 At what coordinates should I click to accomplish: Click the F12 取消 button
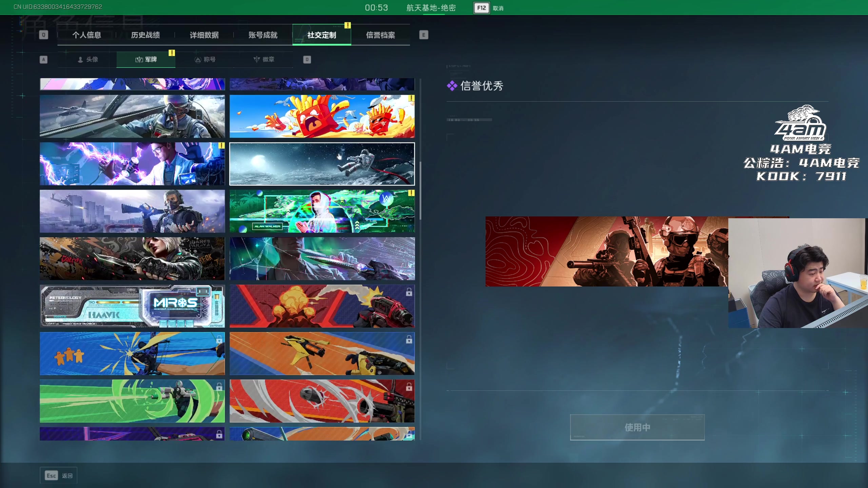coord(489,8)
